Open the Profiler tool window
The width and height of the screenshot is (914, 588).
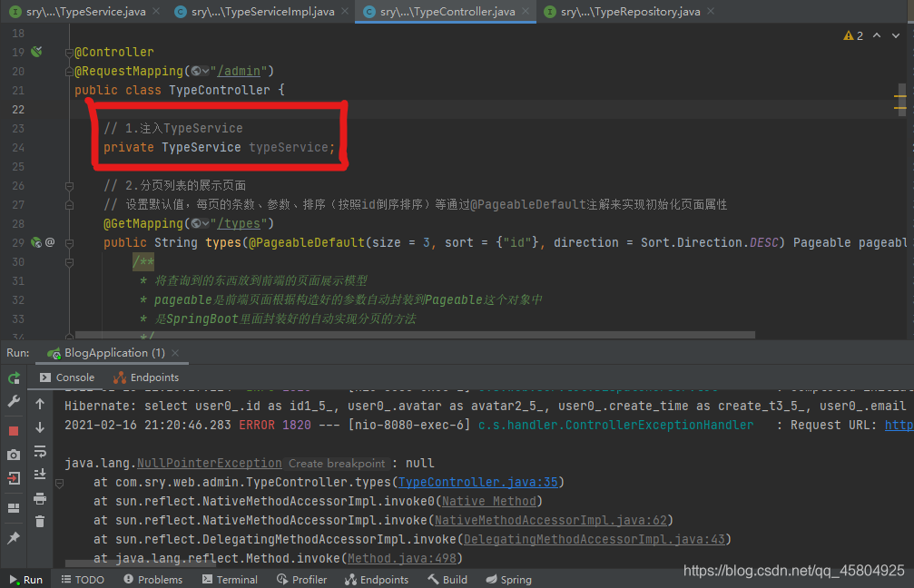click(302, 580)
